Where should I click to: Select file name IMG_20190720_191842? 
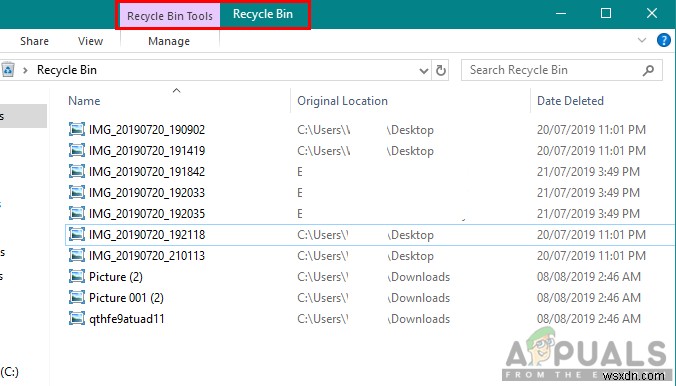pyautogui.click(x=147, y=172)
